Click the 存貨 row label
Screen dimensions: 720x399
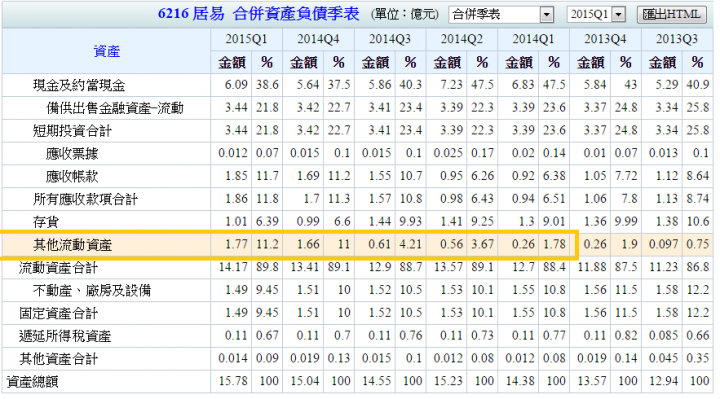pyautogui.click(x=46, y=222)
